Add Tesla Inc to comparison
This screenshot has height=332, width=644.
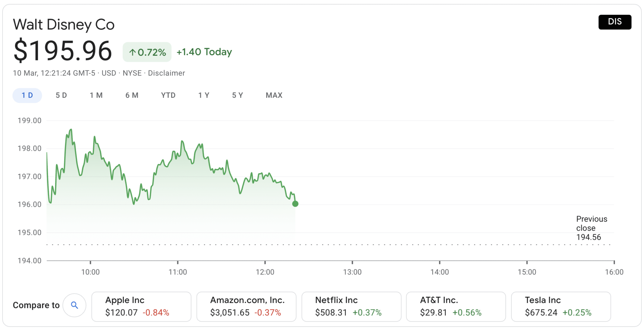561,307
